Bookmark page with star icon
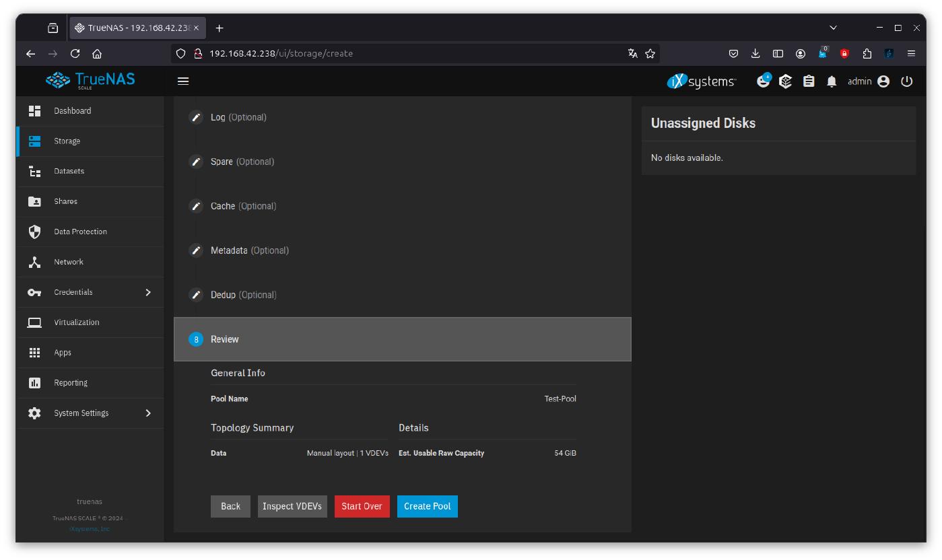The height and width of the screenshot is (560, 942). [x=650, y=53]
